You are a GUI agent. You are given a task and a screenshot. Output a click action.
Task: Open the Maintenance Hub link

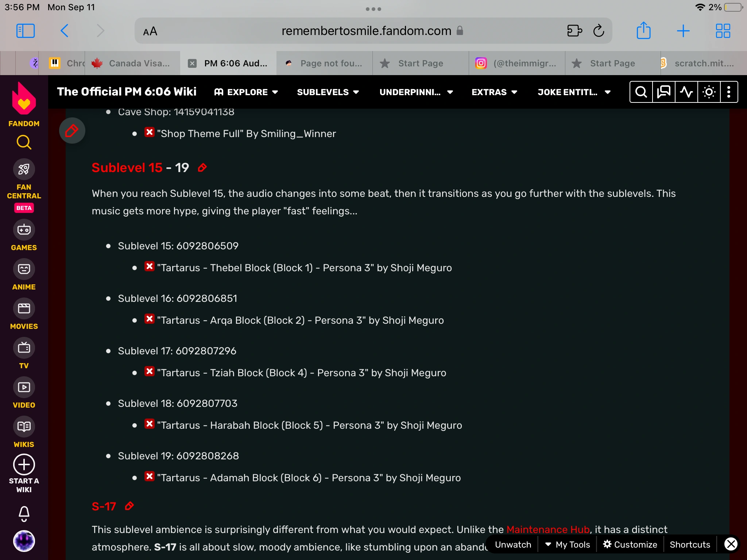coord(548,529)
